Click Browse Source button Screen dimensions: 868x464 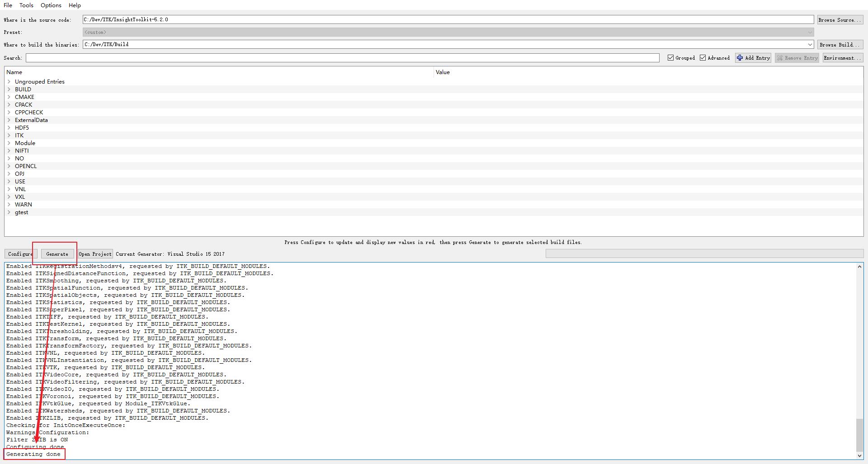click(840, 20)
